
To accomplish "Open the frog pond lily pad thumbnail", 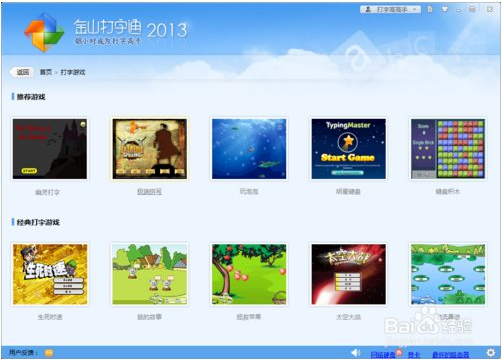I will pyautogui.click(x=448, y=274).
